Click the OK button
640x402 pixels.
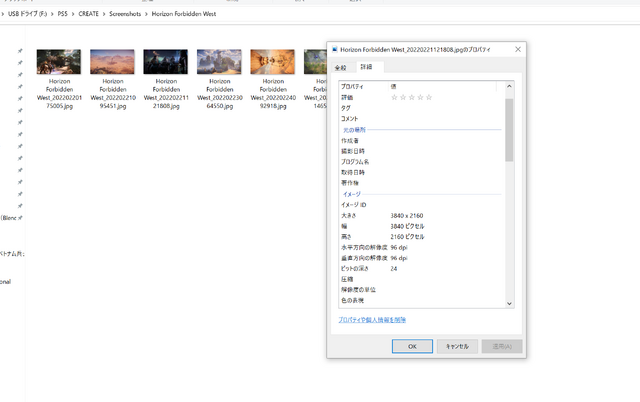point(412,346)
